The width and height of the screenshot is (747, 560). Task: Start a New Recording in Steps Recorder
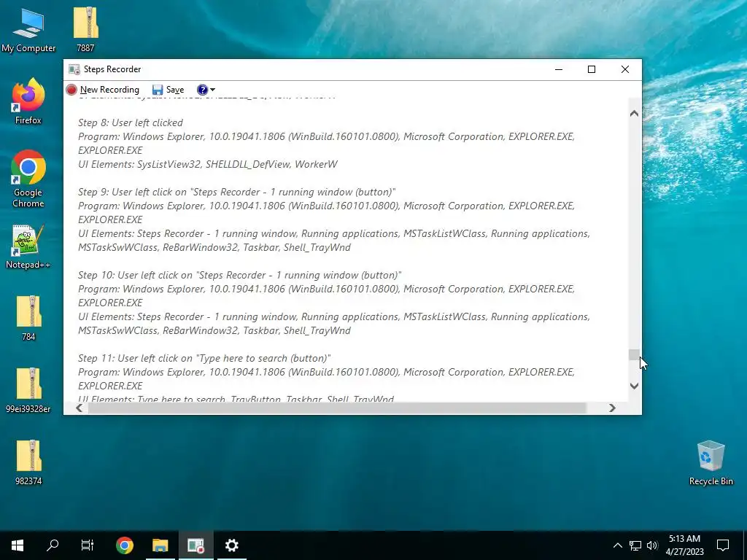[103, 90]
